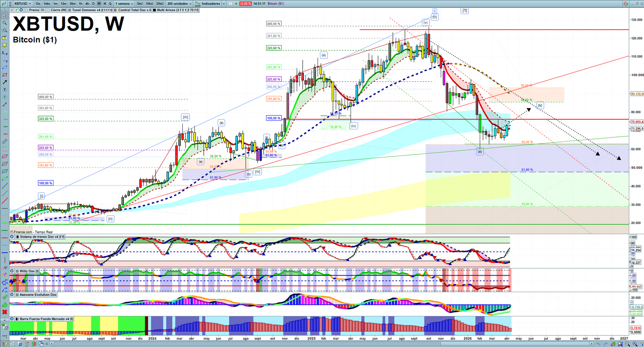Expand the arrow next to Indicadores
Viewport: 644px width, 347px height.
[224, 4]
